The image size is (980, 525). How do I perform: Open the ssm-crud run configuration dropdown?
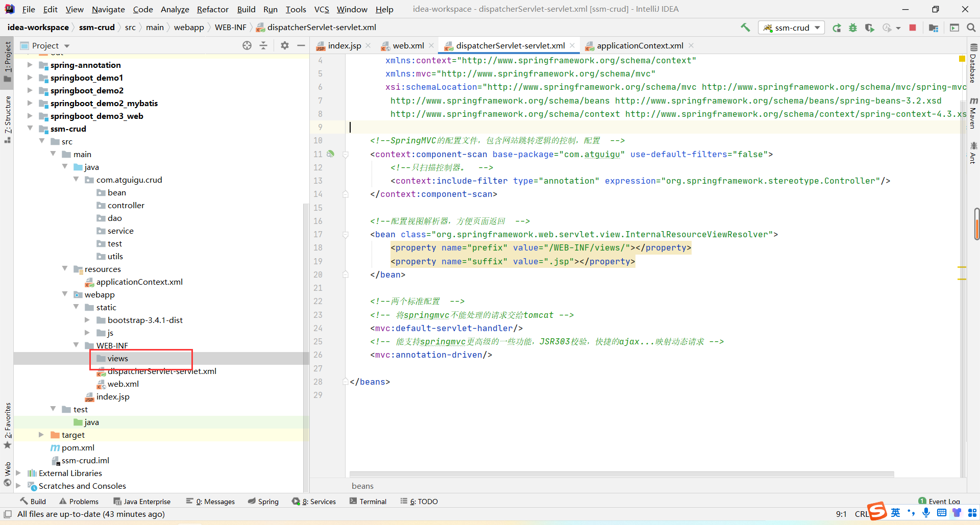[792, 28]
